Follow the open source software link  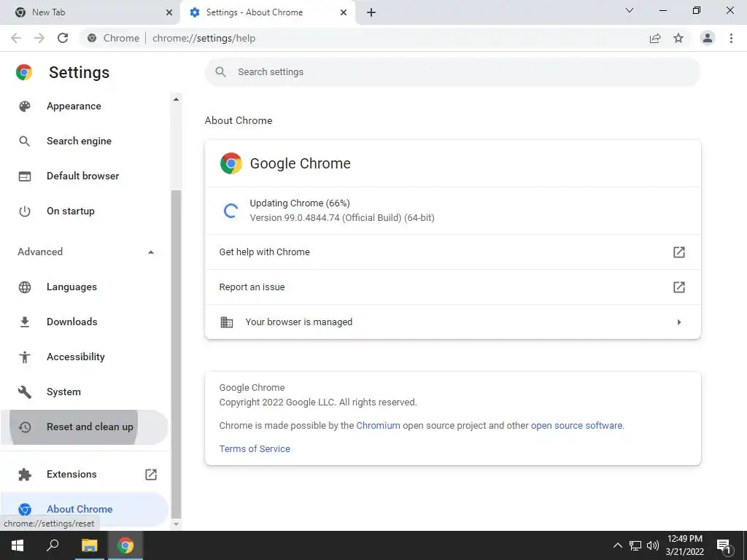point(576,426)
